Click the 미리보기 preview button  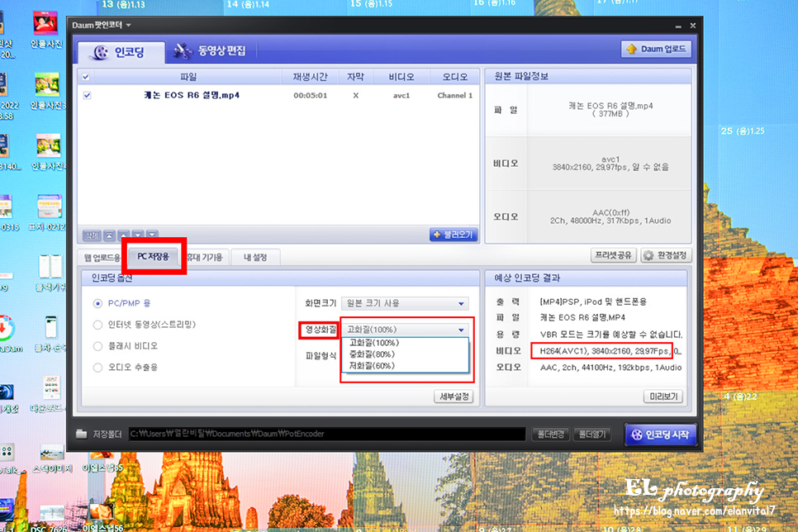coord(663,397)
